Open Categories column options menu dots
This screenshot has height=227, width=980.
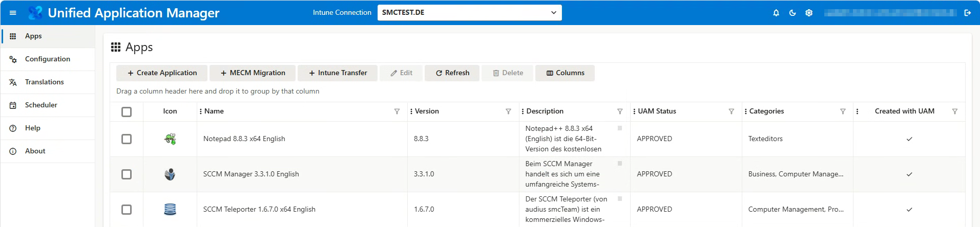coord(745,111)
